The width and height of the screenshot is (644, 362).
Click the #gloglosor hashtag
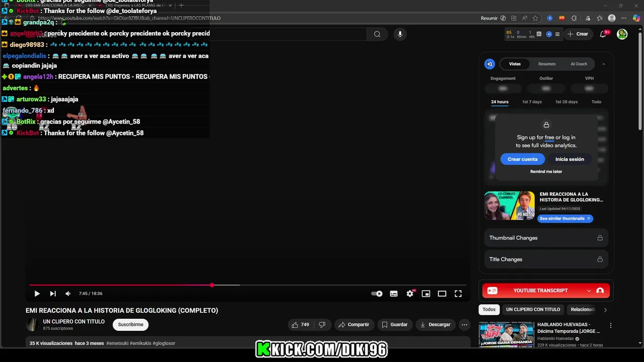[x=164, y=343]
